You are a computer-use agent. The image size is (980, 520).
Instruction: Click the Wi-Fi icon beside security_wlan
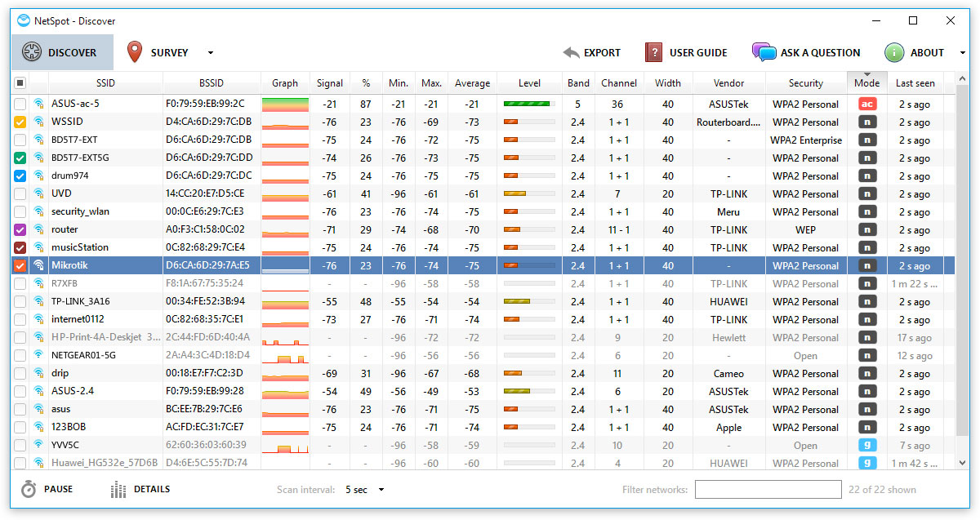click(38, 211)
